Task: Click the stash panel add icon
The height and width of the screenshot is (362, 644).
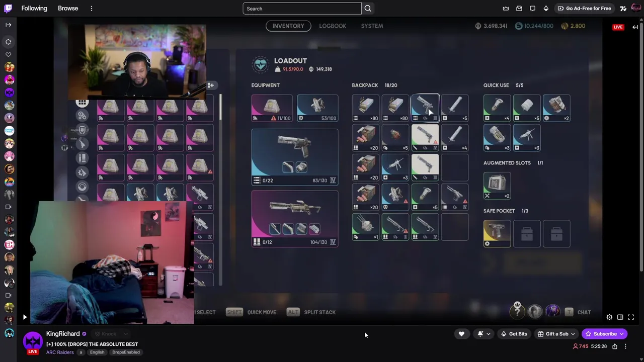Action: (x=211, y=85)
